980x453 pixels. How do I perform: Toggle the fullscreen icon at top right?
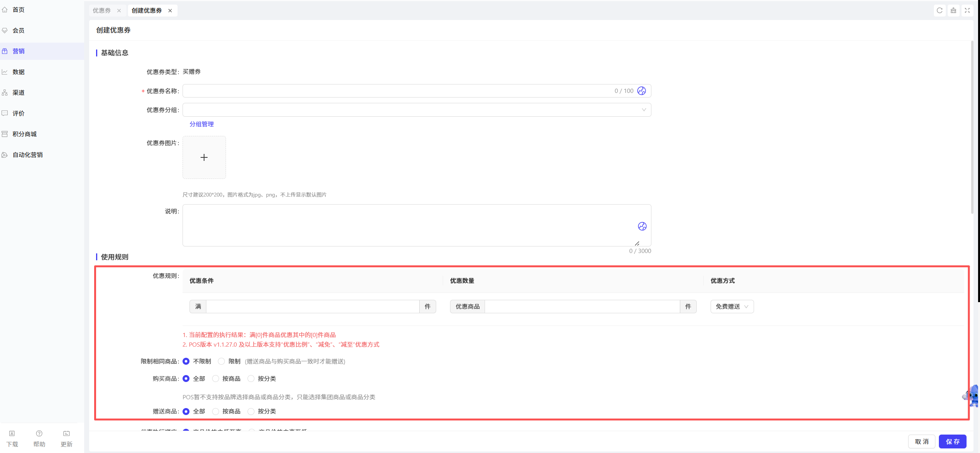coord(967,10)
